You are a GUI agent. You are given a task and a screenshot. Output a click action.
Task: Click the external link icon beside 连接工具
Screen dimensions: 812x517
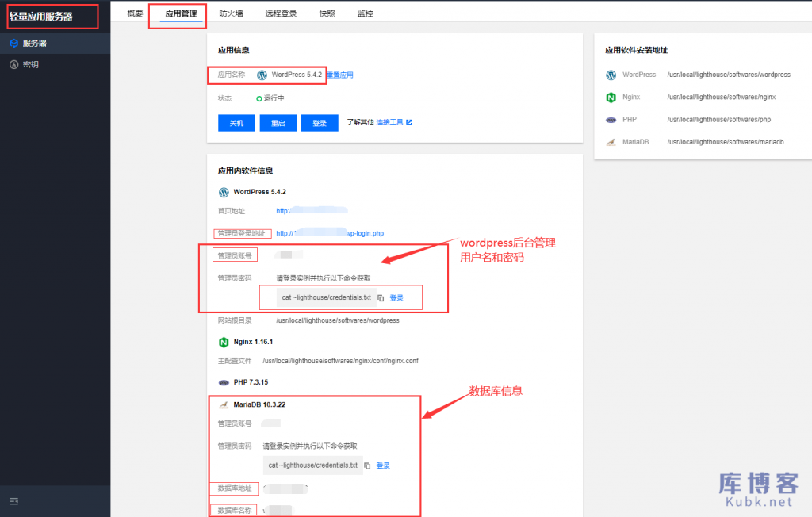[409, 122]
